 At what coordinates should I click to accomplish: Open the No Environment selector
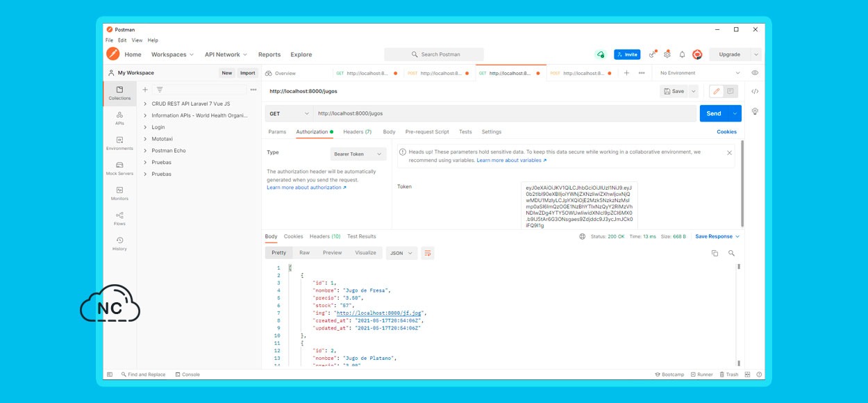(700, 73)
